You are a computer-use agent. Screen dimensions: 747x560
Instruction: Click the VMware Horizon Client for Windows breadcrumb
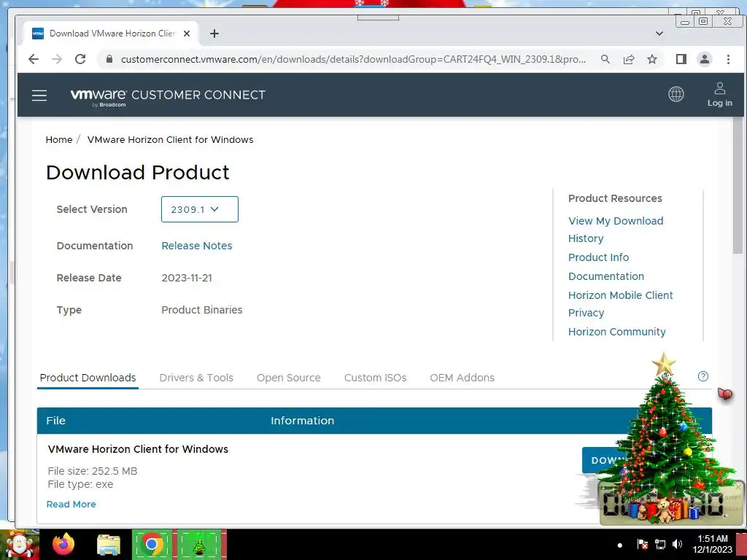click(170, 139)
